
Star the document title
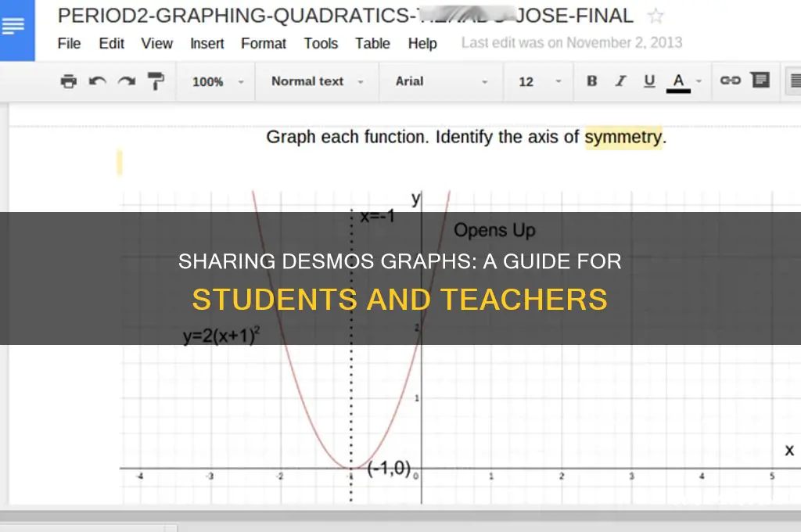[656, 16]
